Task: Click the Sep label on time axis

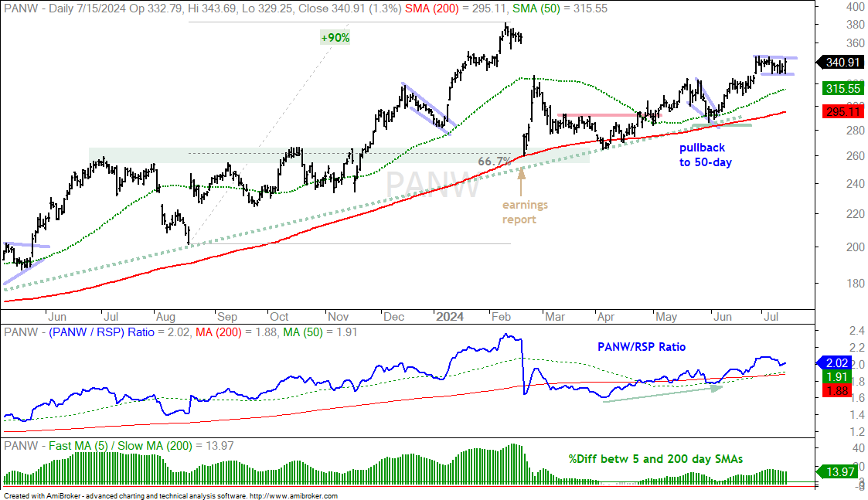Action: click(227, 317)
